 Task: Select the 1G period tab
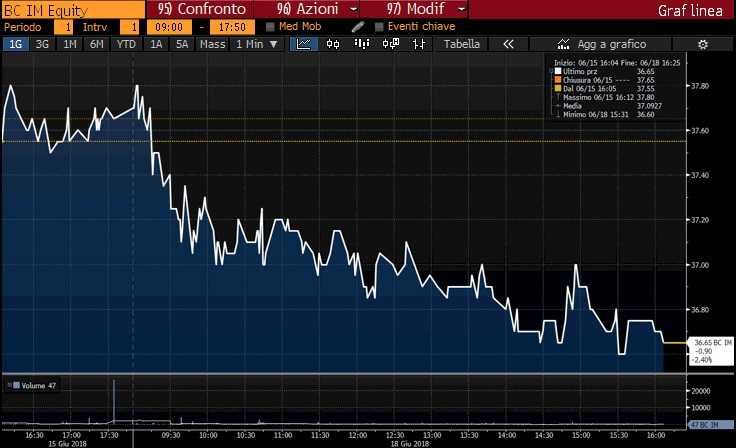click(x=15, y=44)
